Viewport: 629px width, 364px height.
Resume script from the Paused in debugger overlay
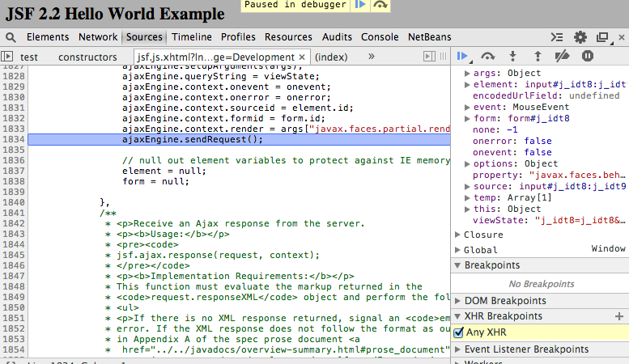point(360,5)
